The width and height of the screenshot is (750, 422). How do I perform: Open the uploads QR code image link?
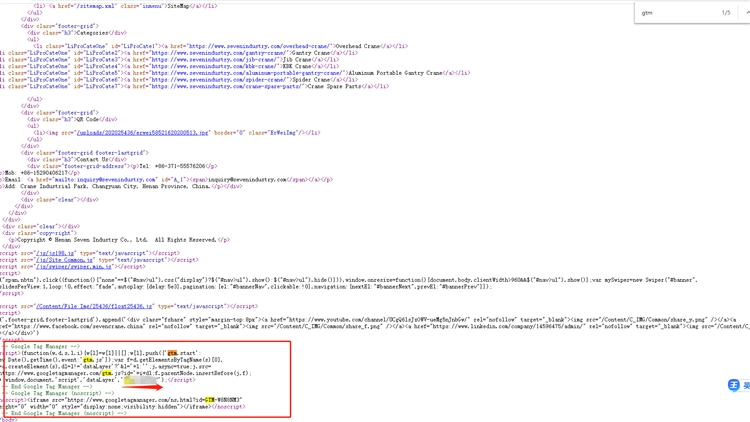pos(143,133)
